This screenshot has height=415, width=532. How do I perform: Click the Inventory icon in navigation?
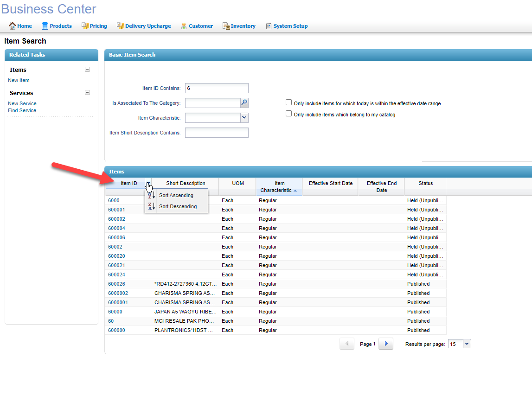[226, 26]
